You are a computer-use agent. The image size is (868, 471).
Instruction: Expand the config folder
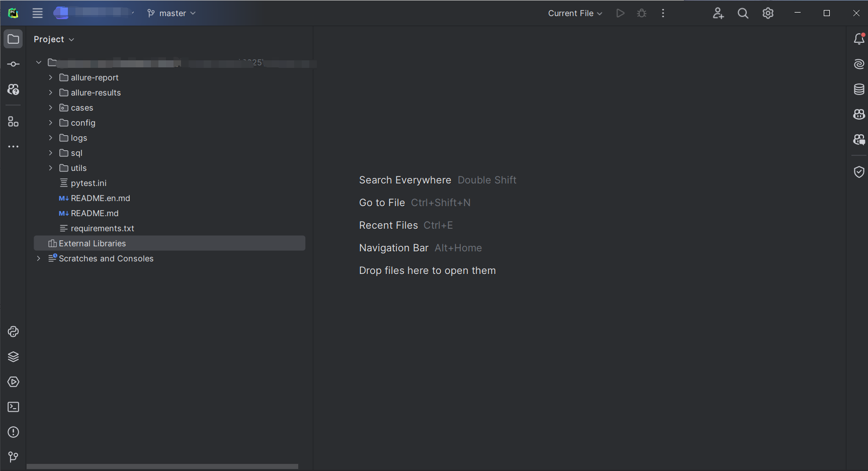coord(50,123)
